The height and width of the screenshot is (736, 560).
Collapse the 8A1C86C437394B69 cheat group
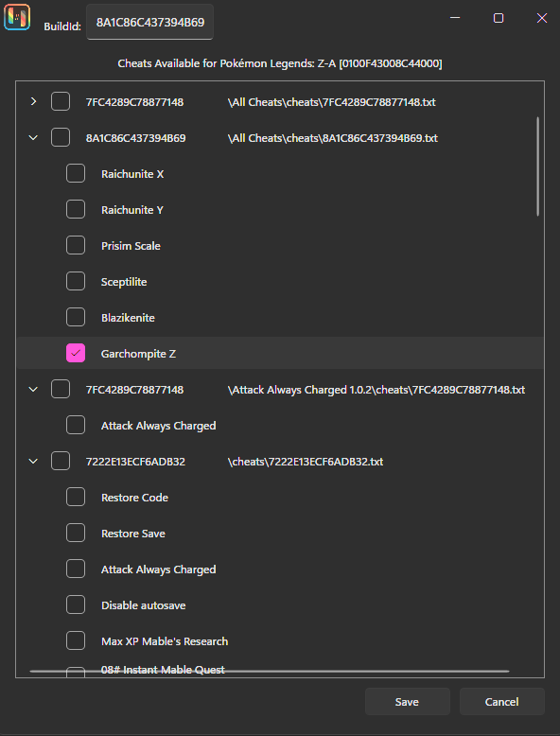[33, 137]
